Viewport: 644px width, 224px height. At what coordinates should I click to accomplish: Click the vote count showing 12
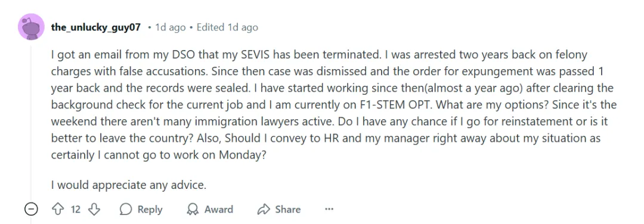click(76, 210)
